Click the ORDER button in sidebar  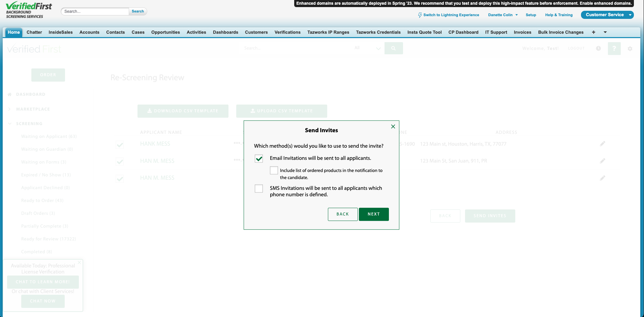pyautogui.click(x=48, y=75)
